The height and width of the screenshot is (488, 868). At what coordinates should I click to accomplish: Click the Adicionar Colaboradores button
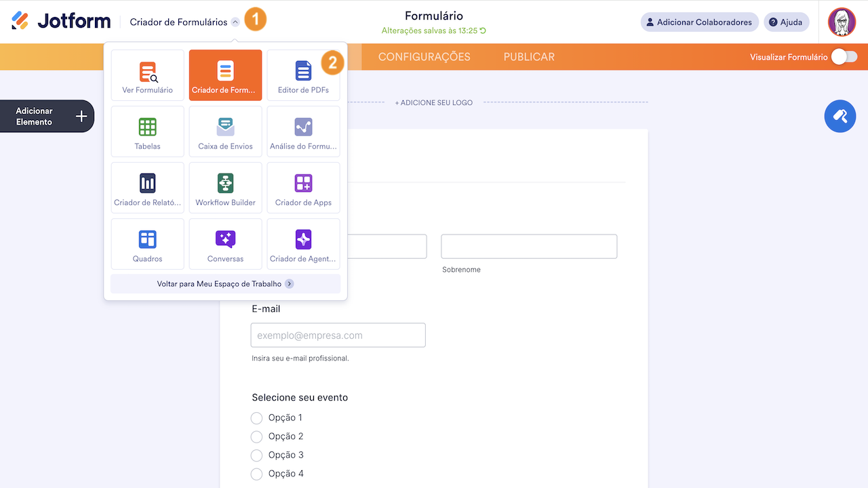699,22
